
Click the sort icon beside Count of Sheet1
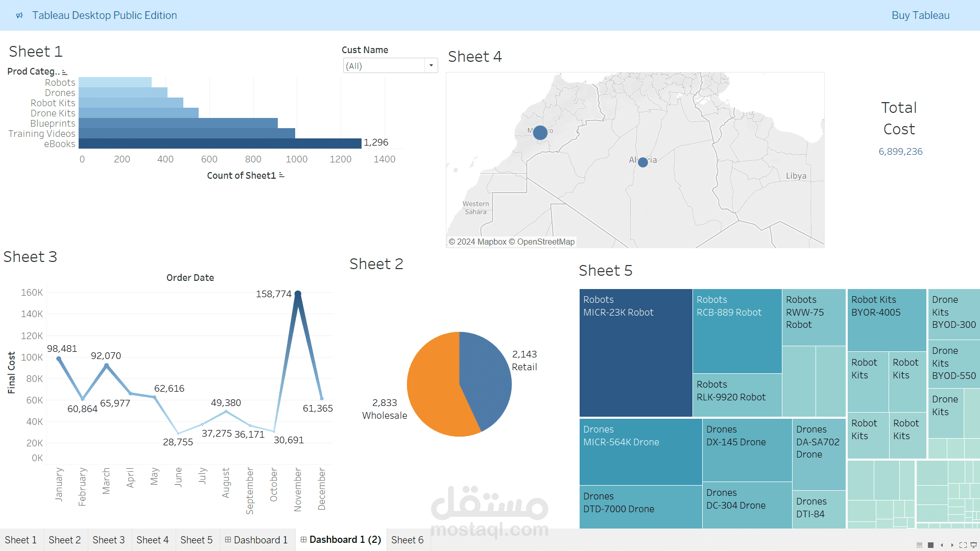click(281, 175)
